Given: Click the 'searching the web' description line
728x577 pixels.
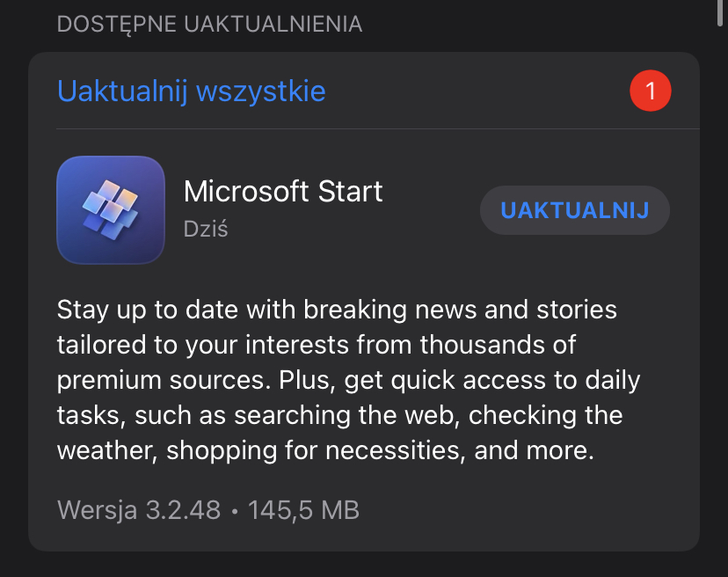Looking at the screenshot, I should point(340,415).
